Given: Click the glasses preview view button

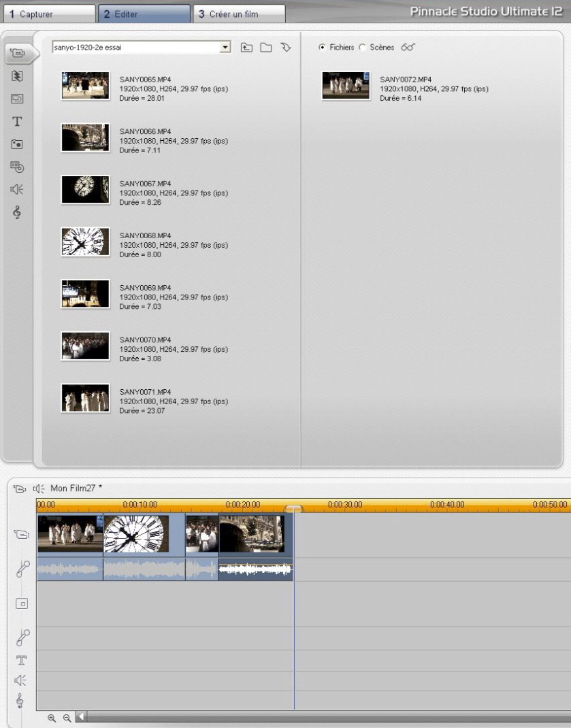Looking at the screenshot, I should point(408,48).
